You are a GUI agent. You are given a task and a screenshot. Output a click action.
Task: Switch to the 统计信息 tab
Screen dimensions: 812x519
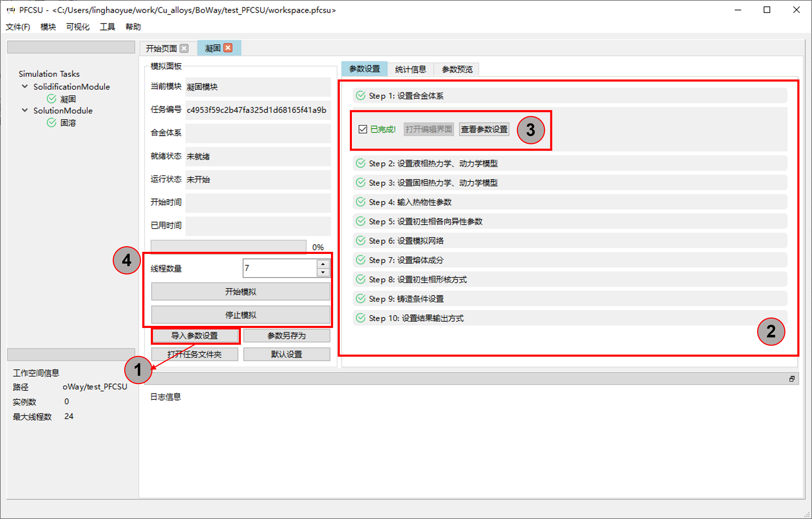pos(410,69)
